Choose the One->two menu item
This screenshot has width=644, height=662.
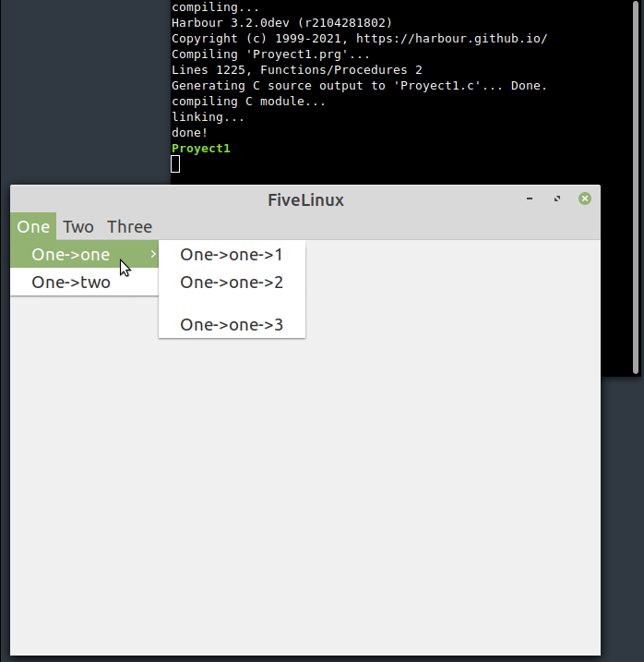point(84,282)
